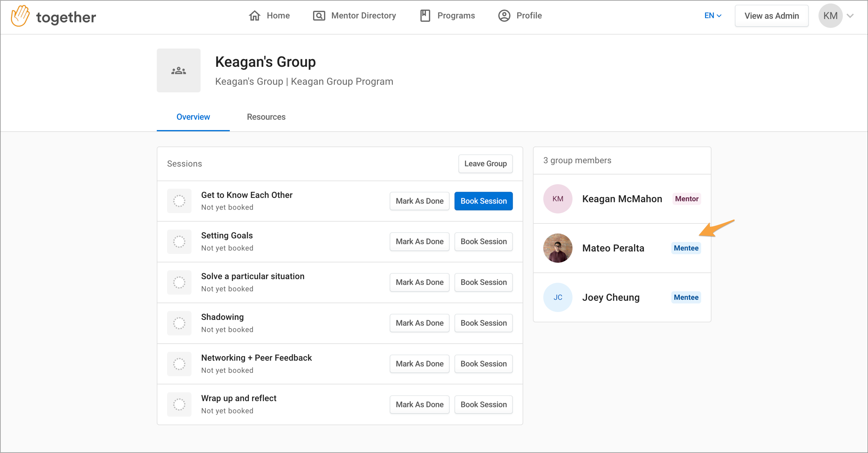Screen dimensions: 868x453
Task: Click the 'Get to Know Each Other' session title
Action: [247, 195]
